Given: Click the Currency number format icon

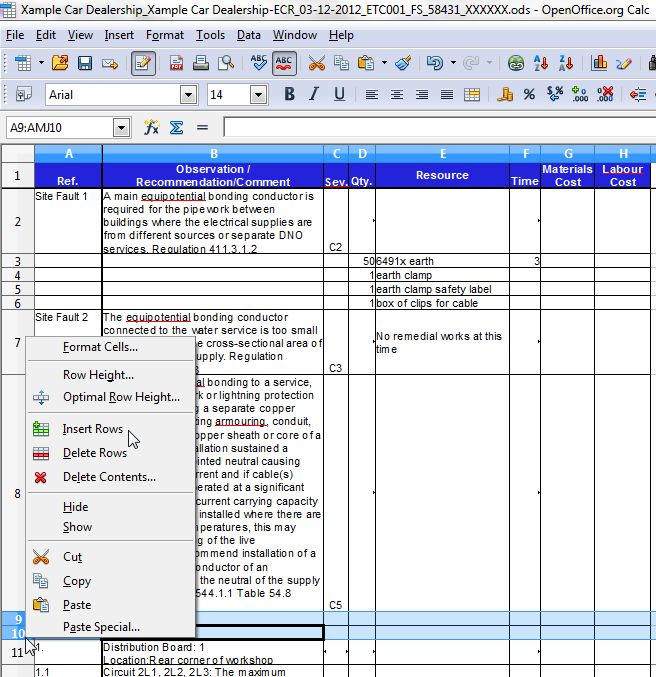Looking at the screenshot, I should tap(504, 94).
